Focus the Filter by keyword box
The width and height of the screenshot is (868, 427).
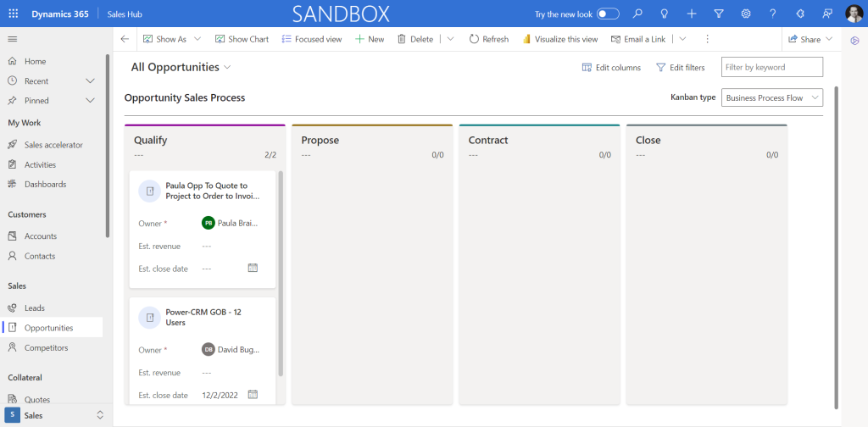[x=771, y=67]
